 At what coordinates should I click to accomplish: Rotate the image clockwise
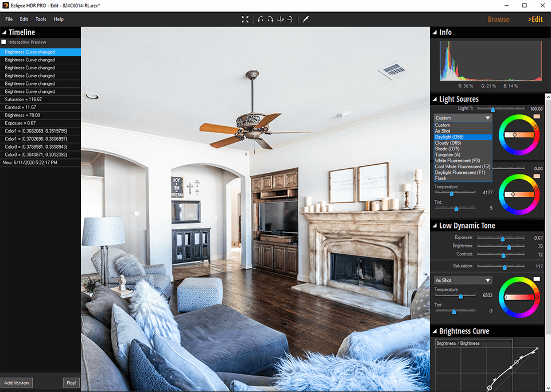(x=270, y=19)
